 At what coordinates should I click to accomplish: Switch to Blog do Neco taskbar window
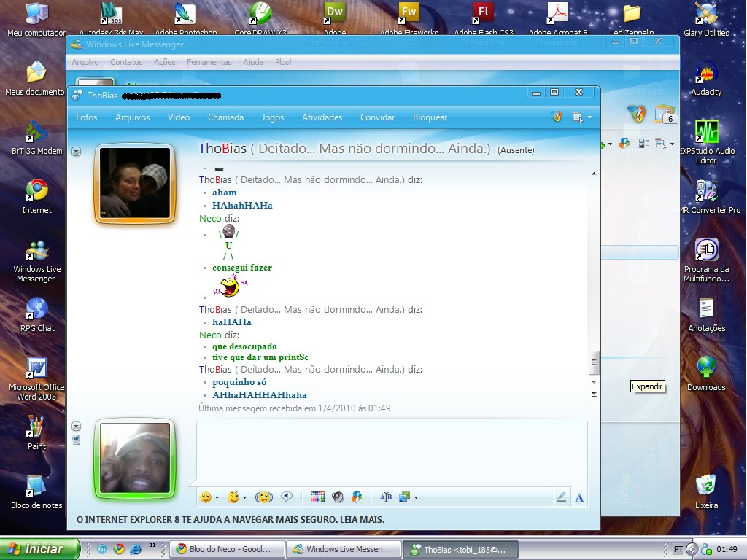pyautogui.click(x=228, y=549)
